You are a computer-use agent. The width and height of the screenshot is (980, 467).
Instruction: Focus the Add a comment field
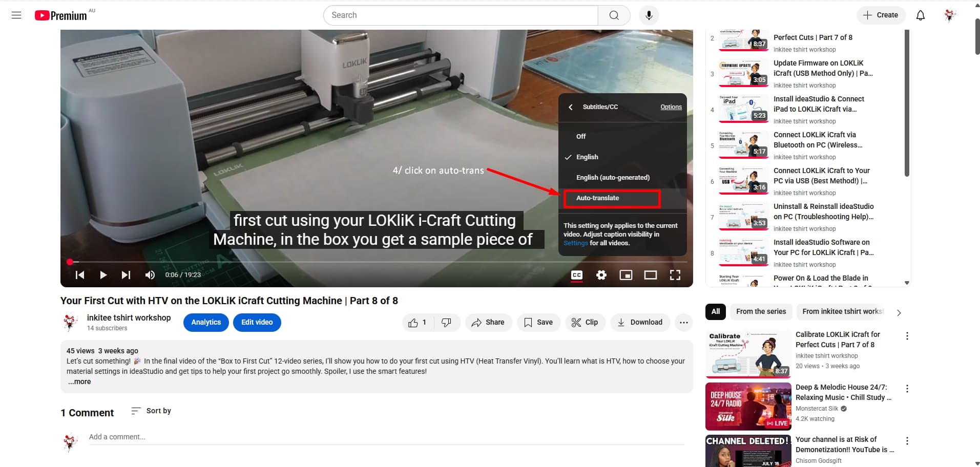(x=387, y=437)
